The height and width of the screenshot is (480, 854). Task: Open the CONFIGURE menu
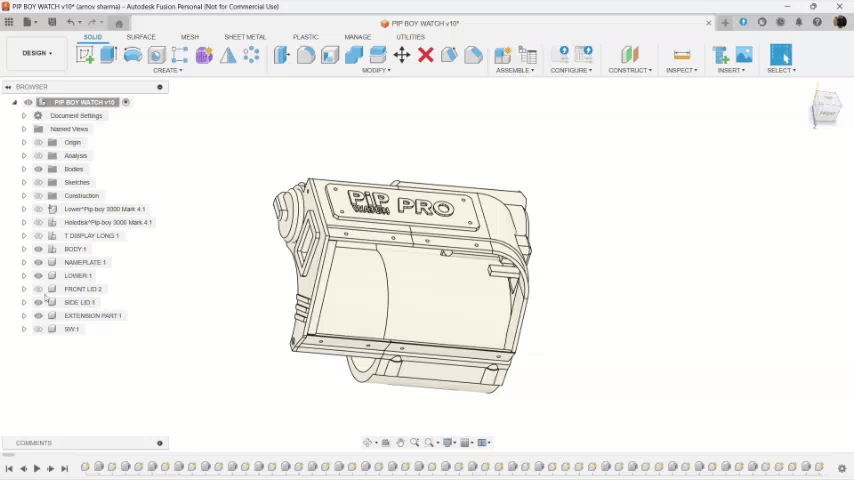pos(571,70)
